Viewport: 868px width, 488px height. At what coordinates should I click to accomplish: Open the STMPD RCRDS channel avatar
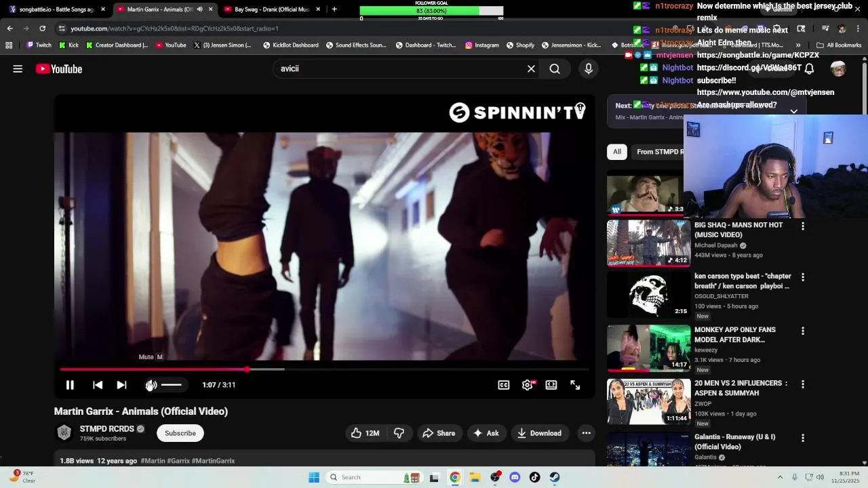pos(64,433)
